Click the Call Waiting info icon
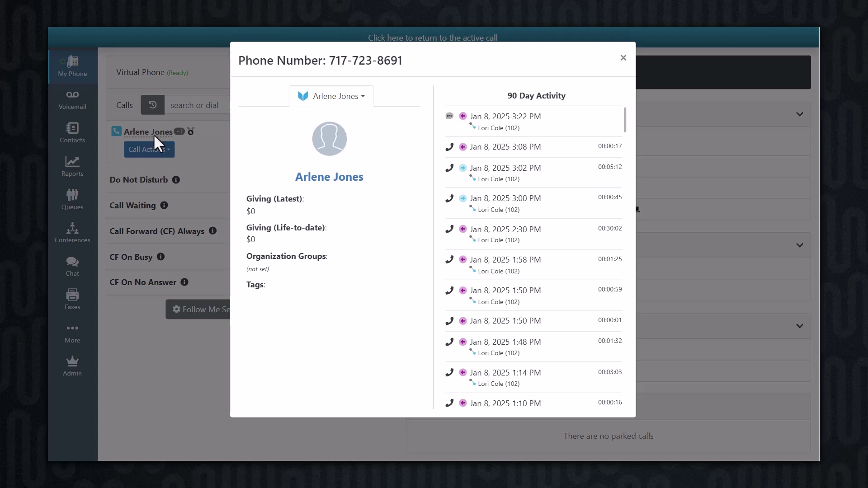 164,206
